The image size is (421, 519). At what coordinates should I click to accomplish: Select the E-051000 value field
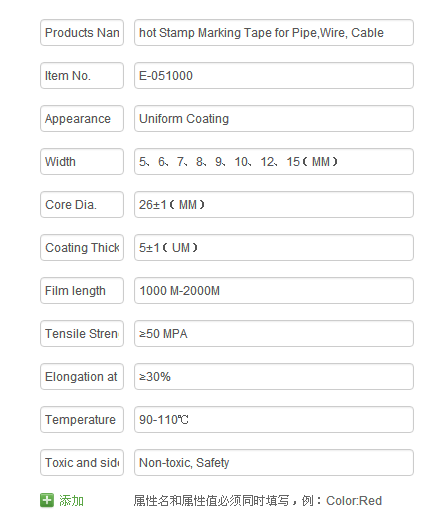(274, 76)
